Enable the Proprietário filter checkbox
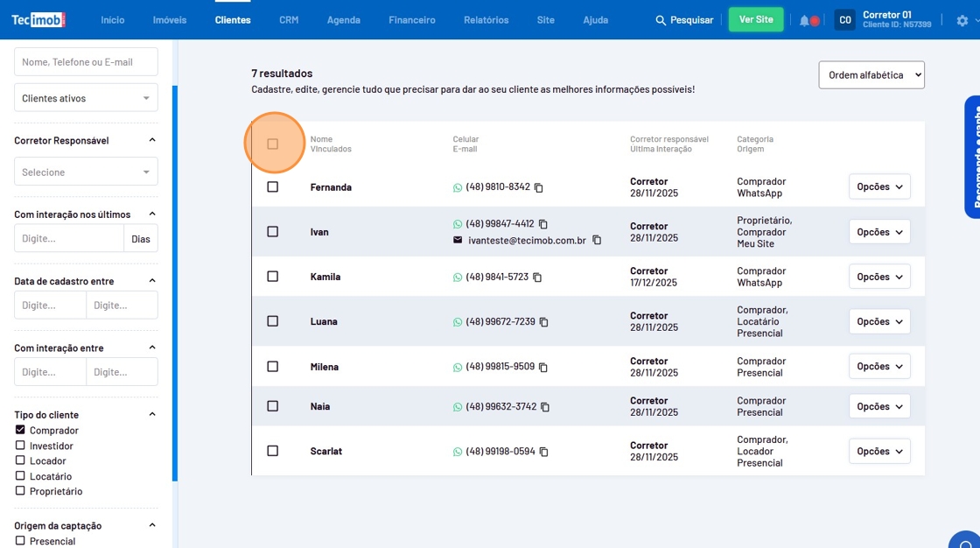Viewport: 980px width, 548px height. pyautogui.click(x=20, y=491)
